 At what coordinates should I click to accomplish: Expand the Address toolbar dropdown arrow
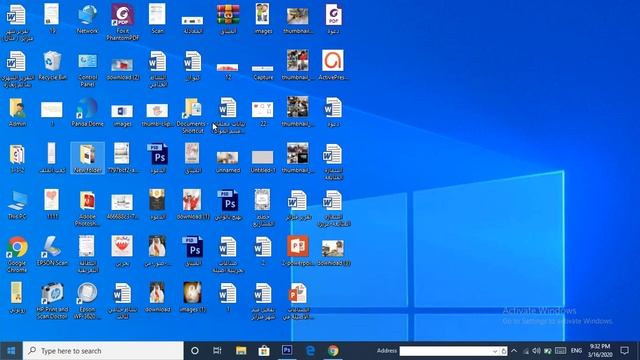(x=495, y=351)
